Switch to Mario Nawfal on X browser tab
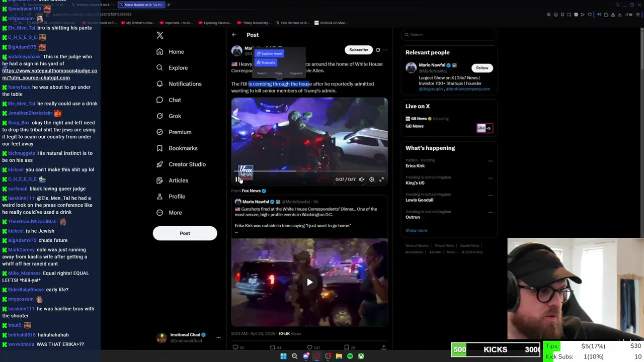Screen dimensions: 644x362 pyautogui.click(x=141, y=5)
